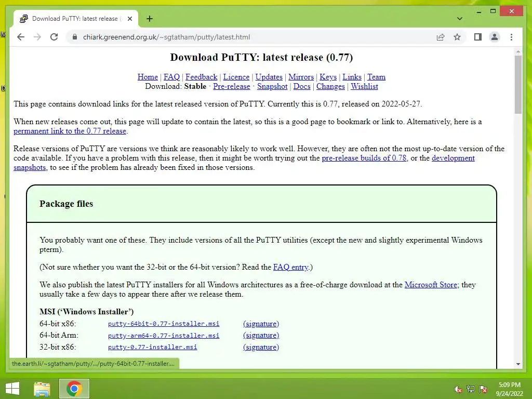Click the scrollbar up arrow
Viewport: 532px width, 399px height.
tap(518, 52)
